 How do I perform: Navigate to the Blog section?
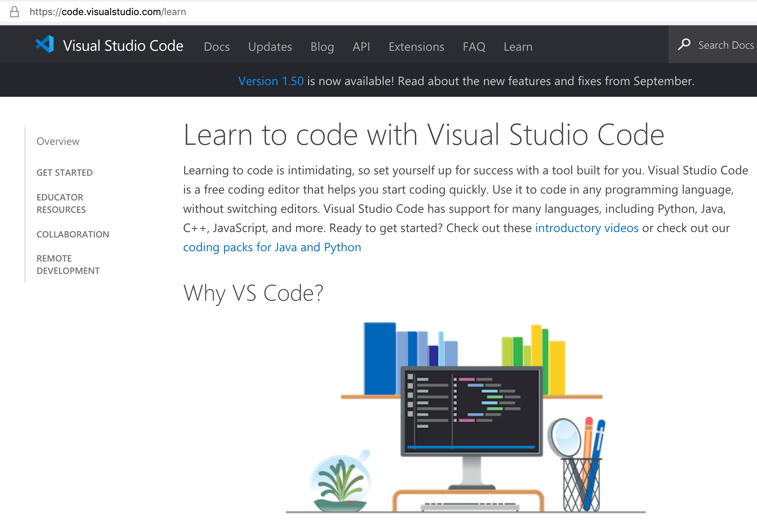(x=322, y=47)
